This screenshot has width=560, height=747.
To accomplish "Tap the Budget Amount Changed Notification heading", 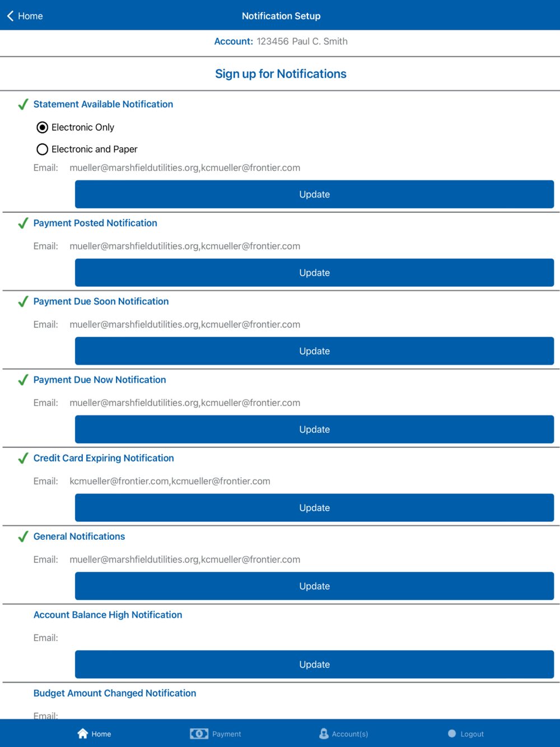I will point(115,693).
